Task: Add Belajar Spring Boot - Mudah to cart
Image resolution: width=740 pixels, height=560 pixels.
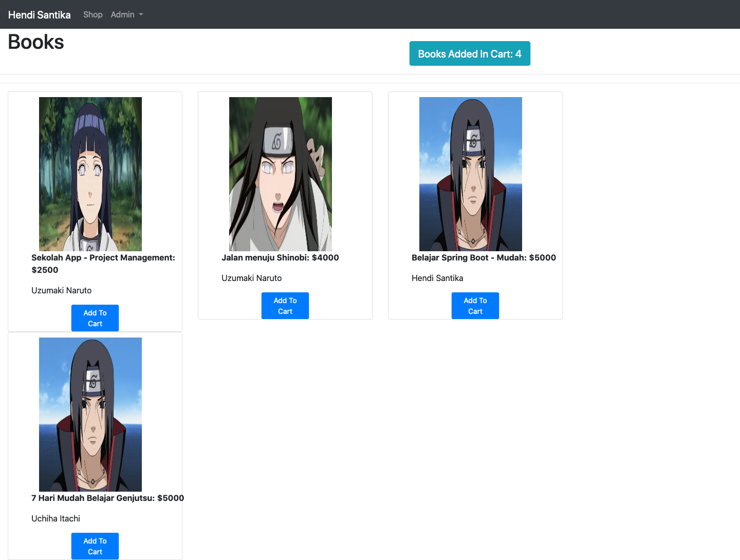Action: [475, 306]
